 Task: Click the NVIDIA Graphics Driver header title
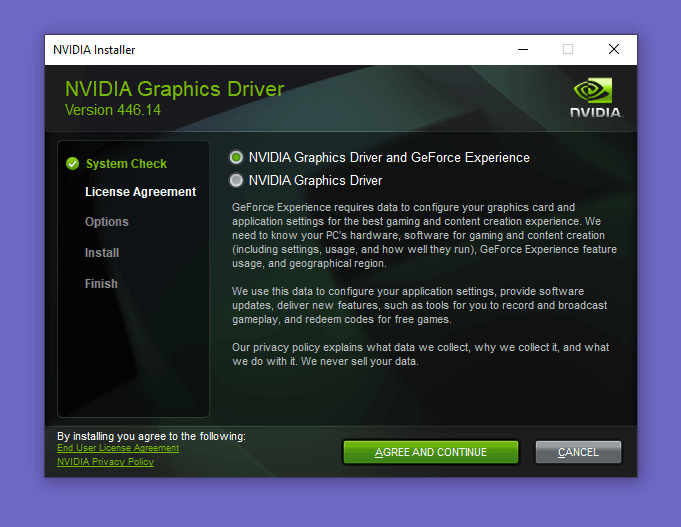[x=175, y=89]
